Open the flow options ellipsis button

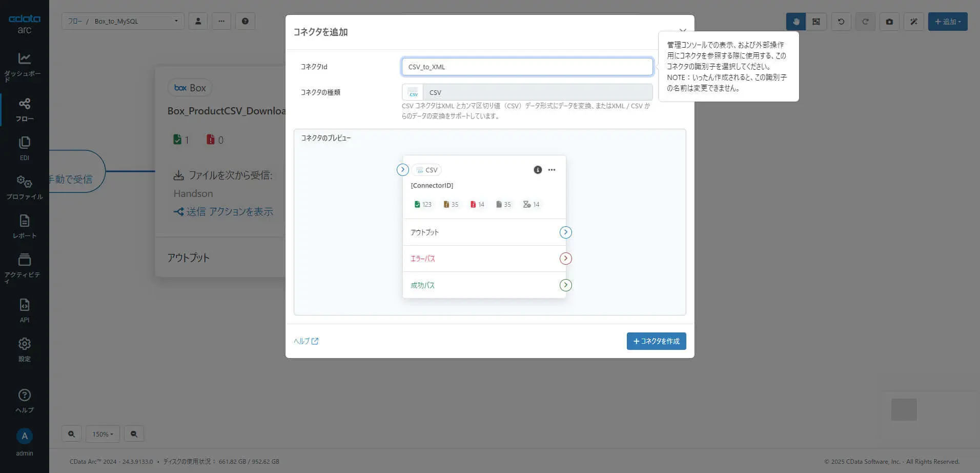click(221, 21)
